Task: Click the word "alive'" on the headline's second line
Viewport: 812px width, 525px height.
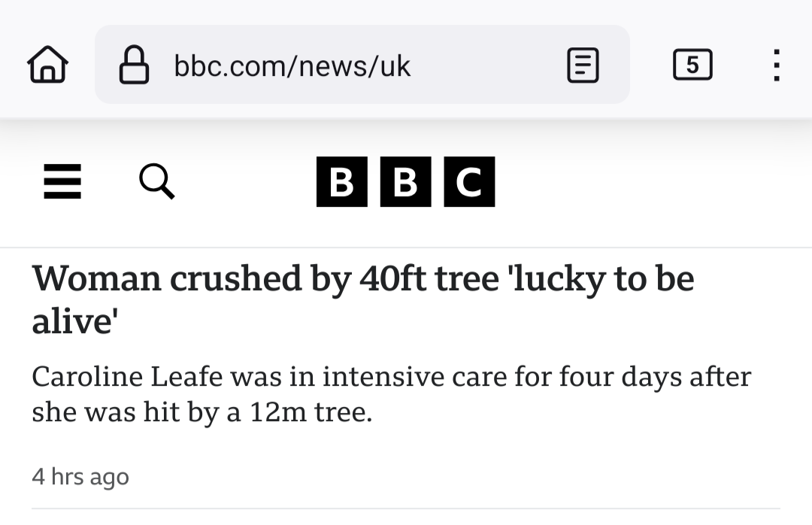Action: tap(75, 320)
